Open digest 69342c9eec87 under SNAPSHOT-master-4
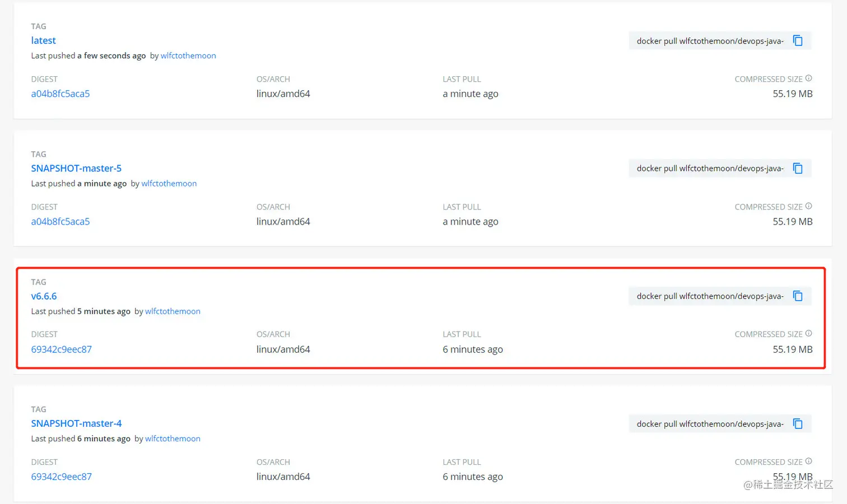The image size is (847, 504). [x=62, y=477]
